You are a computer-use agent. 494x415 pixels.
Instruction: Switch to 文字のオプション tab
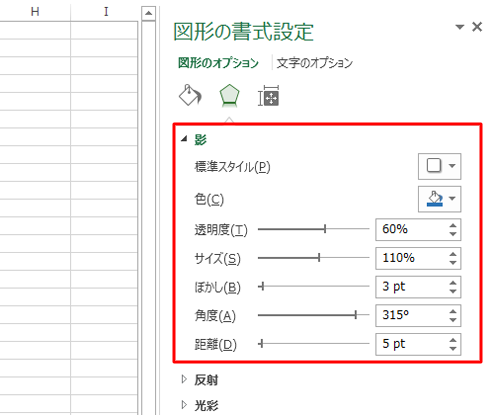tap(314, 63)
